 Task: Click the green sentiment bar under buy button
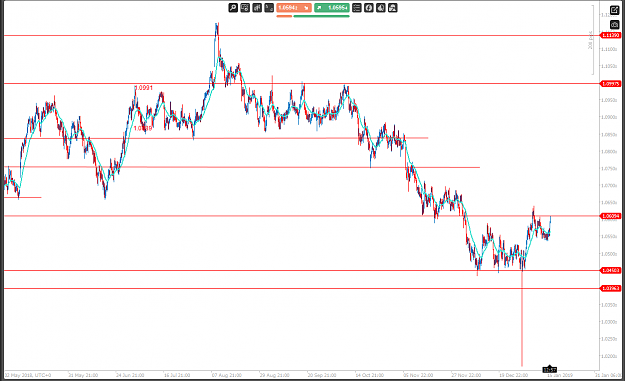[x=322, y=16]
